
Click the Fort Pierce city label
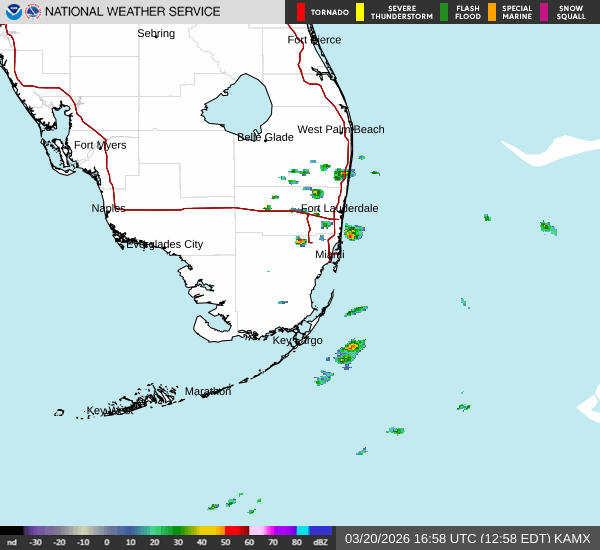[x=314, y=40]
